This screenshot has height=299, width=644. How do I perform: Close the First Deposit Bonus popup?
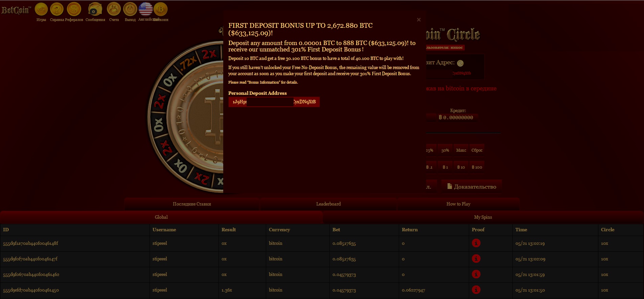(x=419, y=20)
